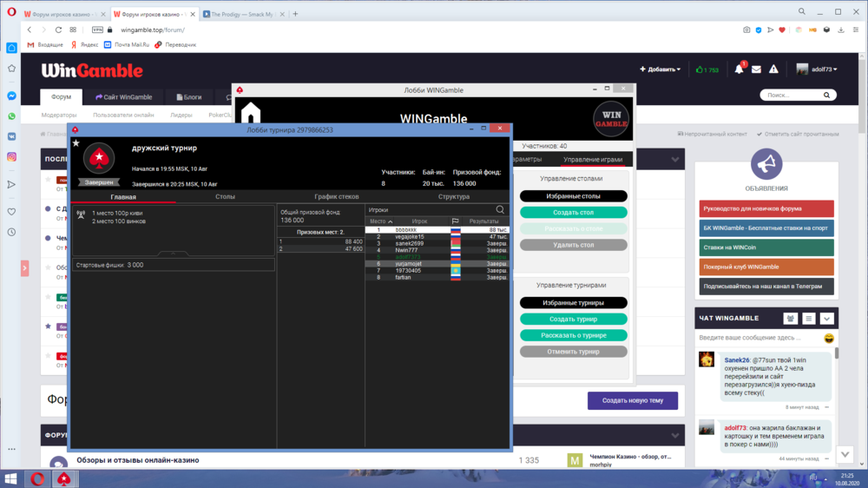Image resolution: width=868 pixels, height=488 pixels.
Task: Click the player search magnifier in tournament lobby
Action: (x=500, y=209)
